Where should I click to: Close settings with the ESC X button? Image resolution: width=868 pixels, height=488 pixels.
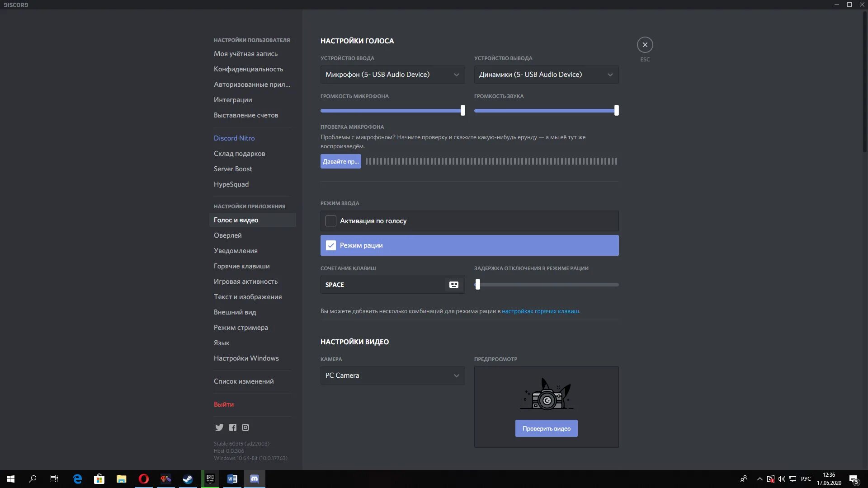click(x=645, y=45)
